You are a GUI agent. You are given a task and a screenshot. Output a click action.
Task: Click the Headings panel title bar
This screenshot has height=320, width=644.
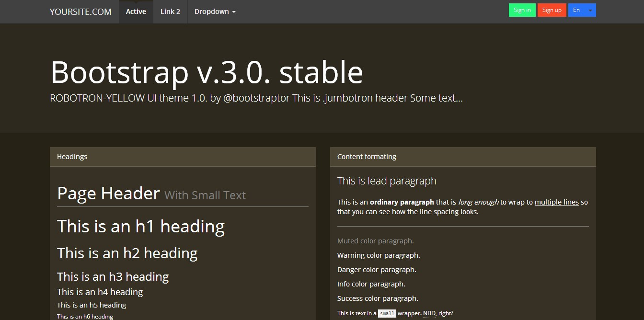[x=183, y=157]
